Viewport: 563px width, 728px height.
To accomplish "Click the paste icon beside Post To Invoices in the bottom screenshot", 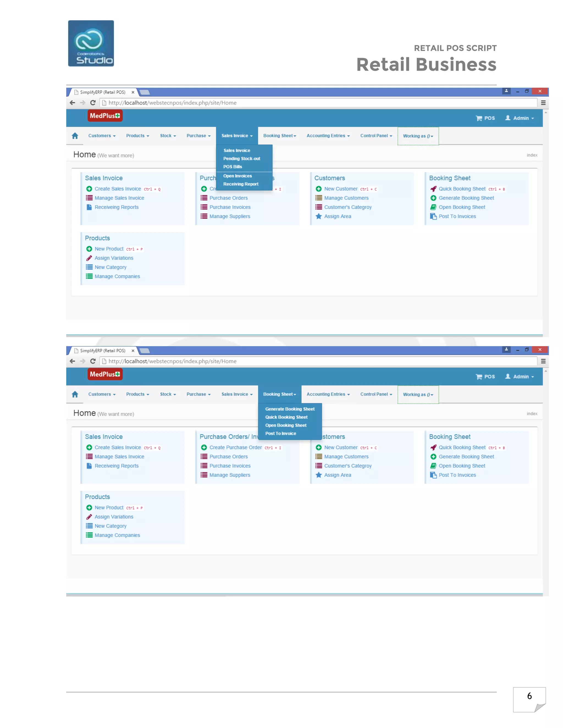I will pyautogui.click(x=433, y=475).
